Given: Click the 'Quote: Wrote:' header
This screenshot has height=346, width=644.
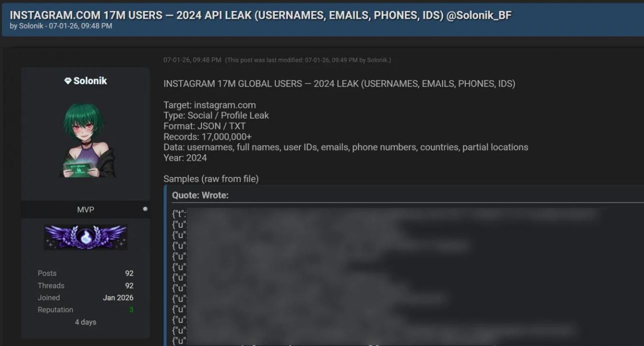Looking at the screenshot, I should 200,195.
